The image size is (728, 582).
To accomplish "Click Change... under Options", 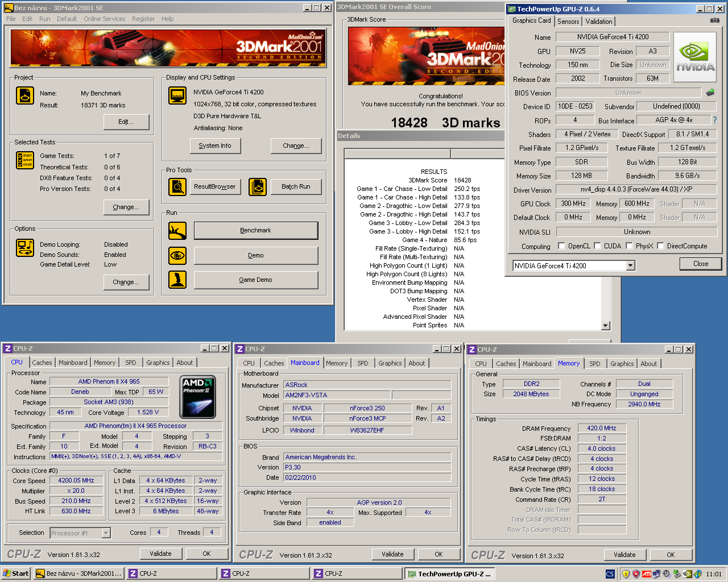I will coord(126,282).
